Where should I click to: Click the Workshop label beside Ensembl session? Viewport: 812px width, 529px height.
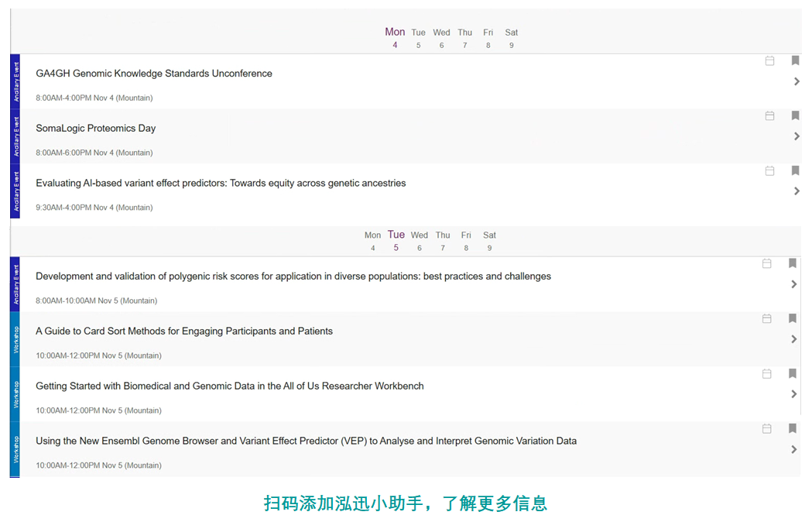[x=15, y=449]
